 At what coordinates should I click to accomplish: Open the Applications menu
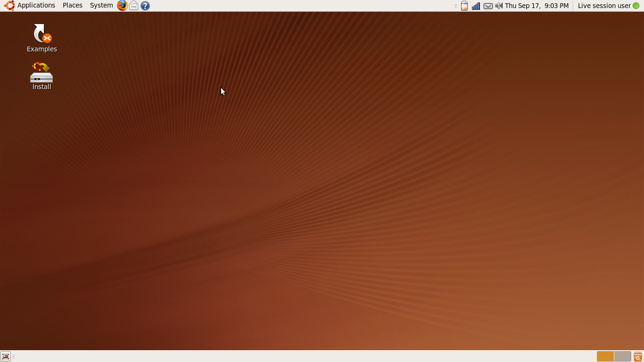click(36, 6)
